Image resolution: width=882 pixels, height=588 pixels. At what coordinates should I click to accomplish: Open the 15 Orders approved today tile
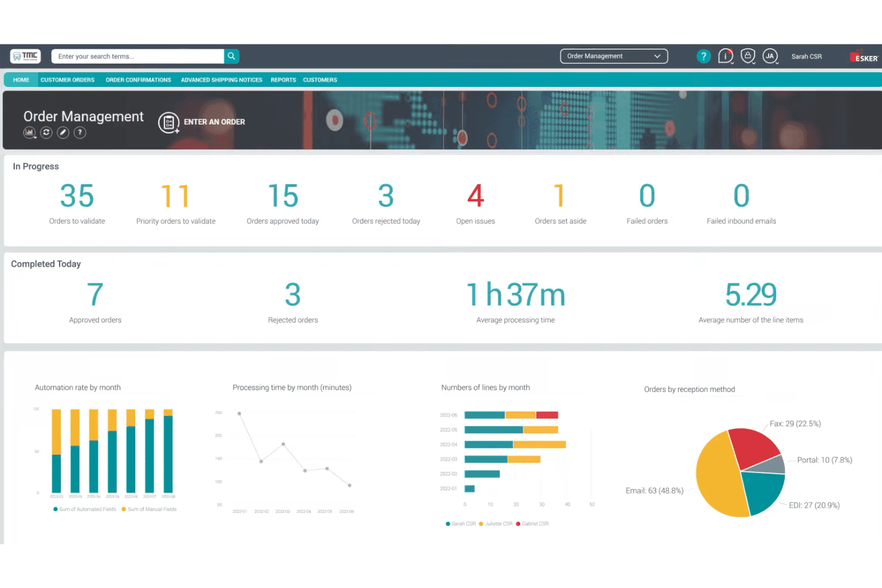click(x=283, y=204)
